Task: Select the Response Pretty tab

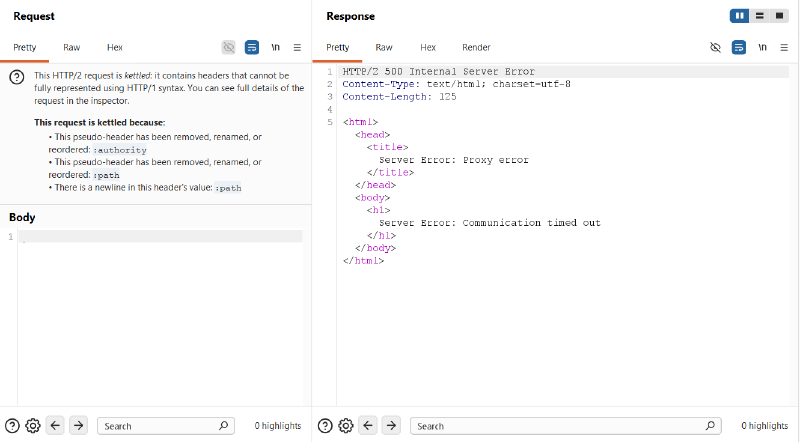Action: [338, 47]
